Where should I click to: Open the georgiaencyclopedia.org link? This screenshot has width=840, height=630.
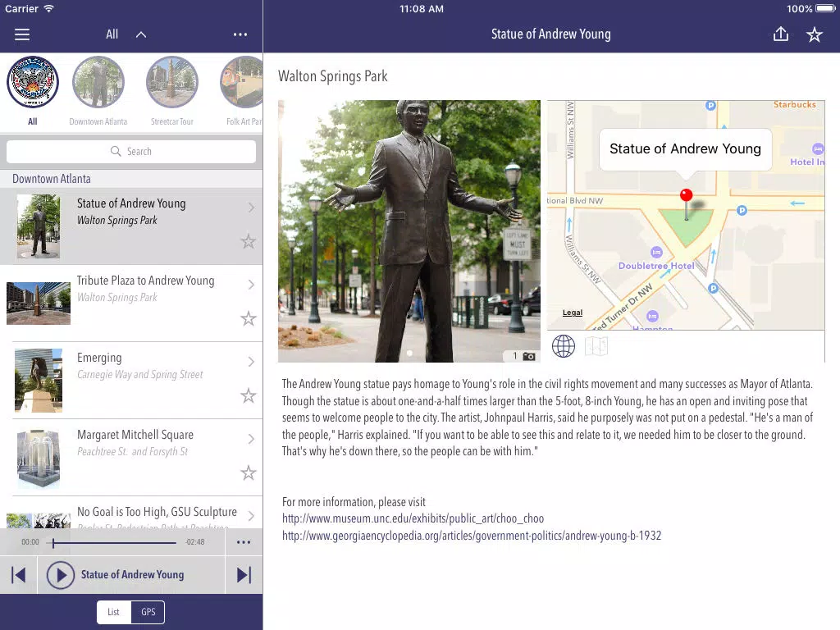point(472,536)
